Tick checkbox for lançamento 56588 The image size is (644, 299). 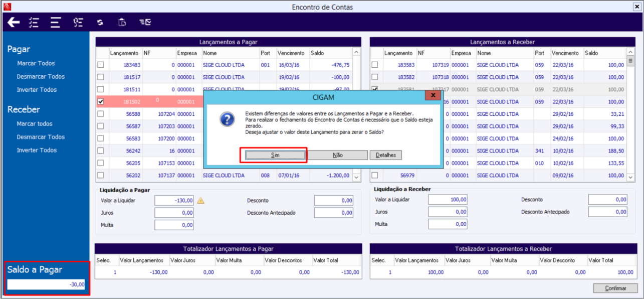click(101, 114)
